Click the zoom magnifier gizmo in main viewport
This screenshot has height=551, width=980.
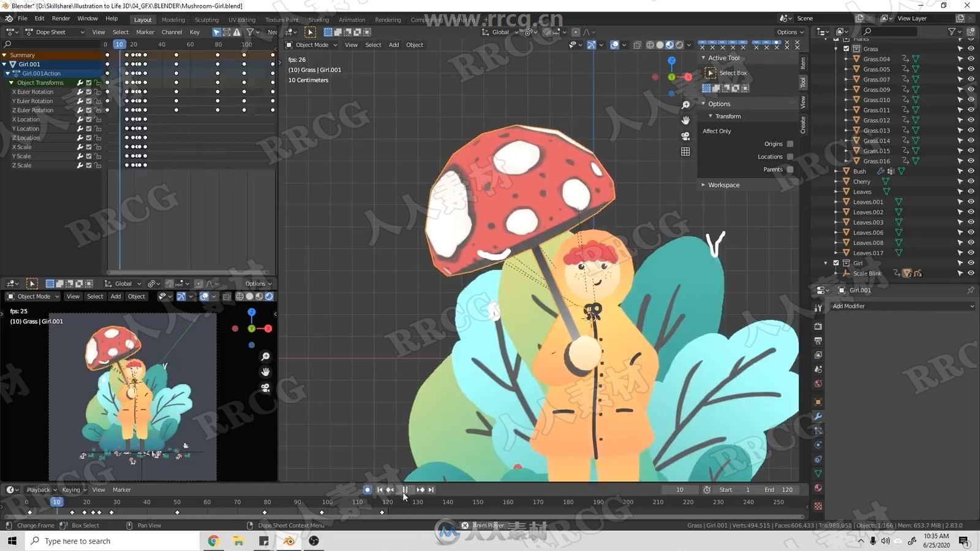(x=685, y=105)
